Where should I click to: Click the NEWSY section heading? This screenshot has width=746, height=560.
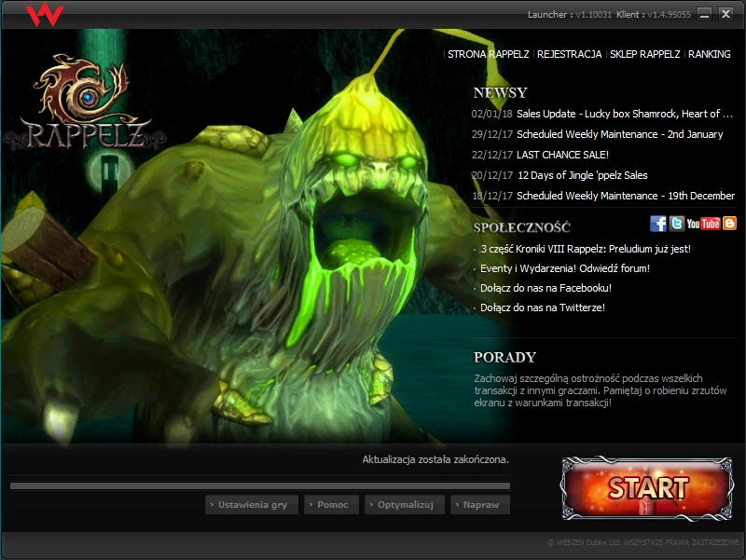point(500,92)
